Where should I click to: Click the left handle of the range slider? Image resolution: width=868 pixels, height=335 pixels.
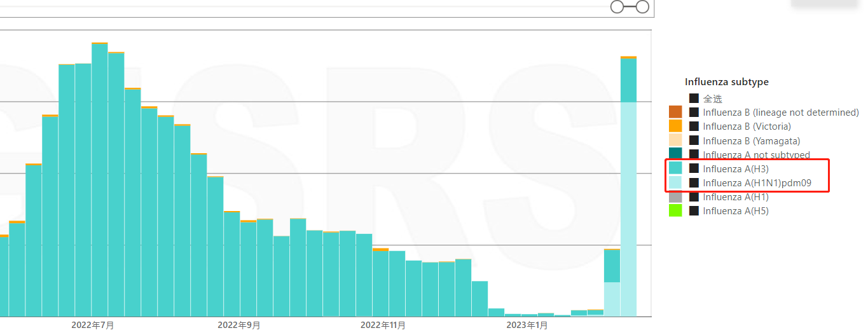pyautogui.click(x=617, y=7)
